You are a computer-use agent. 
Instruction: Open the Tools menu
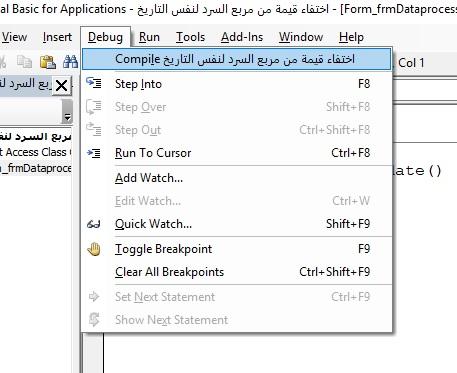[190, 37]
